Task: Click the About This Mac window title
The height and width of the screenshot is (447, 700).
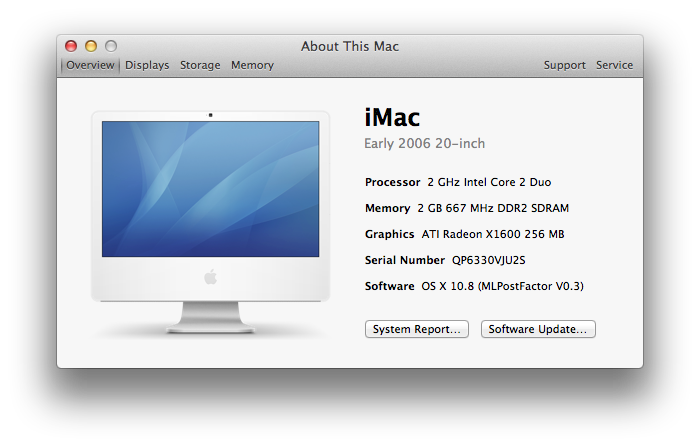Action: click(350, 46)
